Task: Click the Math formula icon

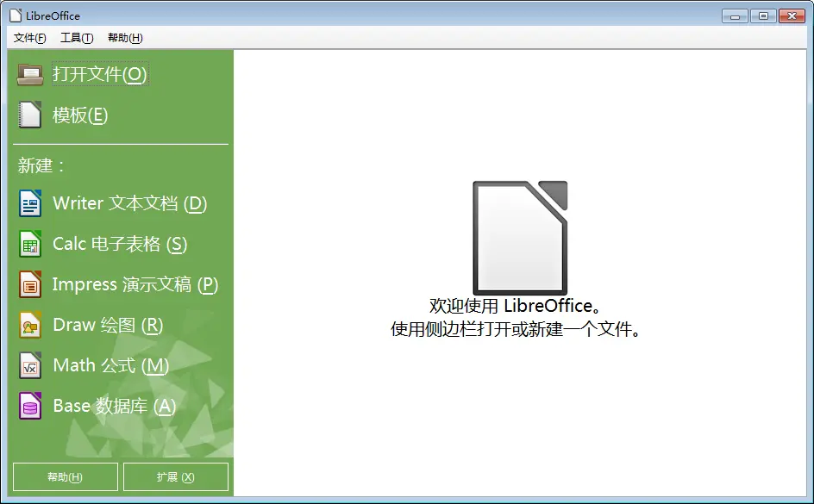Action: [30, 365]
